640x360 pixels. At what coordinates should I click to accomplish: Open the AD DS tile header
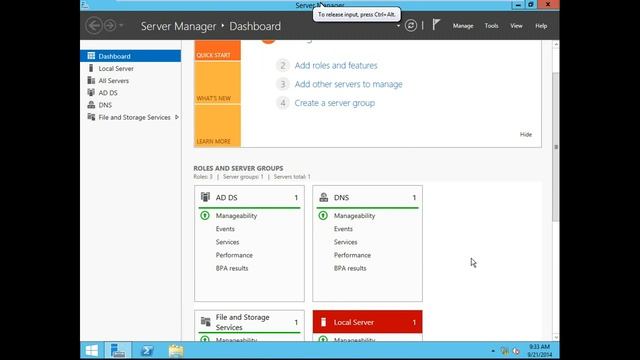pos(249,198)
